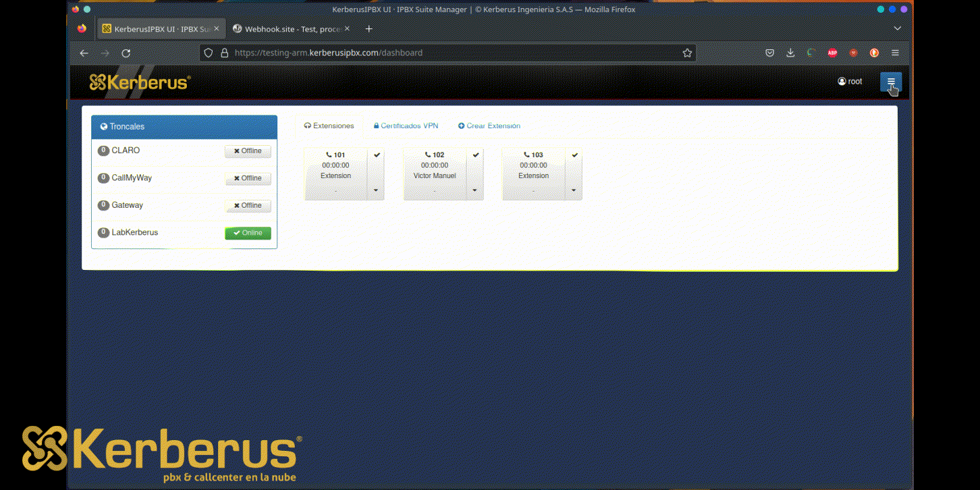This screenshot has width=980, height=490.
Task: Open Pocket save icon in toolbar
Action: [769, 53]
